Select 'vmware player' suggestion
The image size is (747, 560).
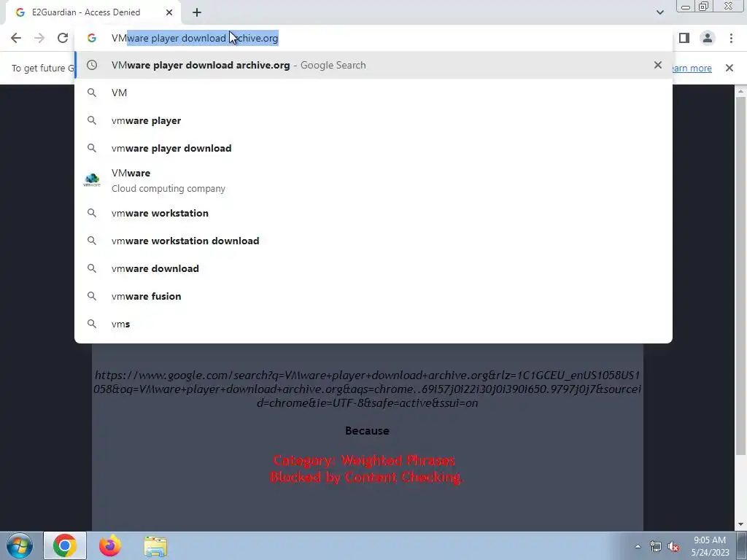point(373,120)
